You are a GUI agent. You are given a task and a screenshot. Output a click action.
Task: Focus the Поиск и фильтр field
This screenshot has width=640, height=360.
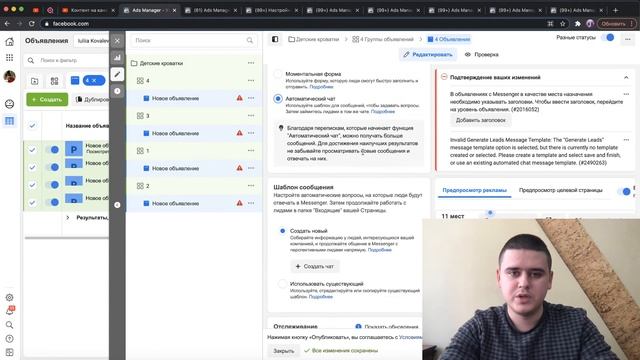point(67,60)
